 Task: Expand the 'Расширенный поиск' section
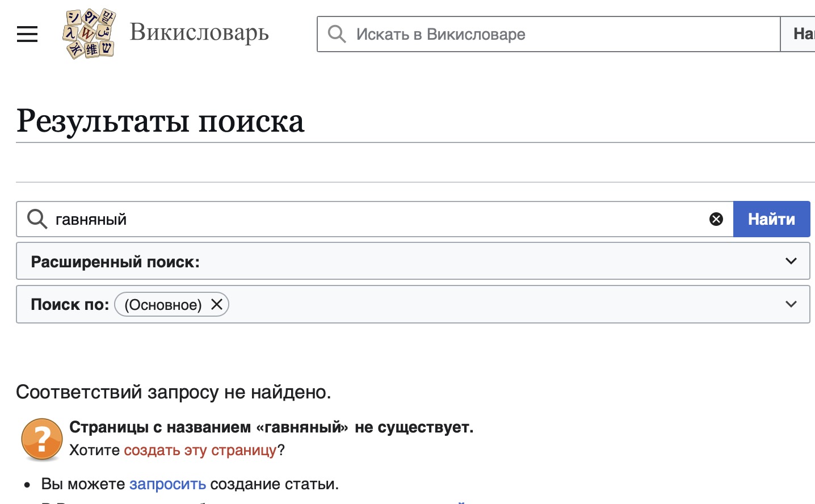(413, 261)
